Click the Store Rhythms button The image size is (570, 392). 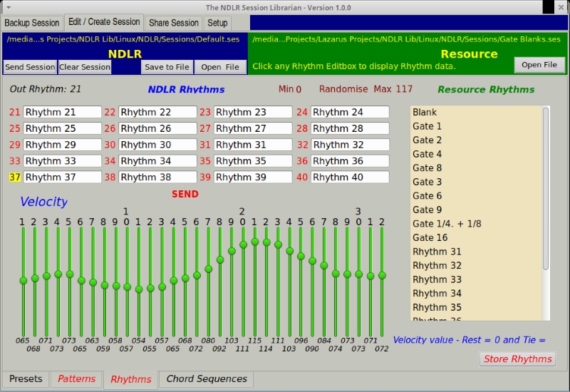click(x=518, y=359)
